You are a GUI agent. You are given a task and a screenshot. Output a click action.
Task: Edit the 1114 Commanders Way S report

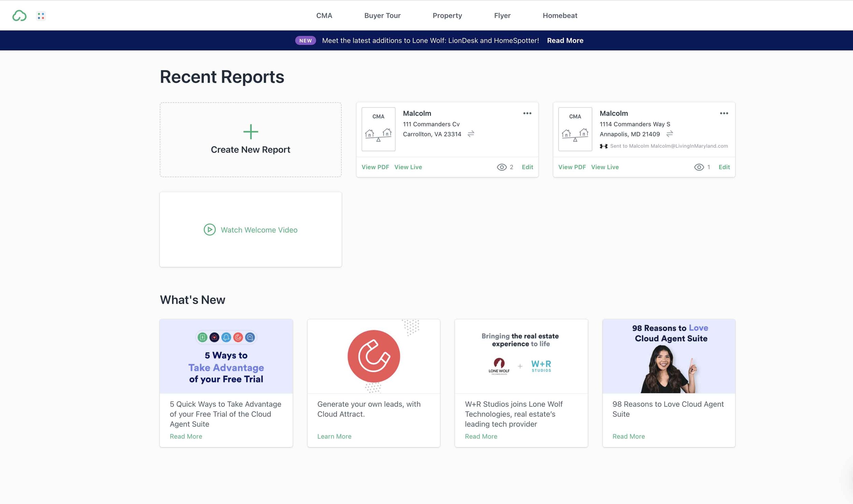coord(724,167)
